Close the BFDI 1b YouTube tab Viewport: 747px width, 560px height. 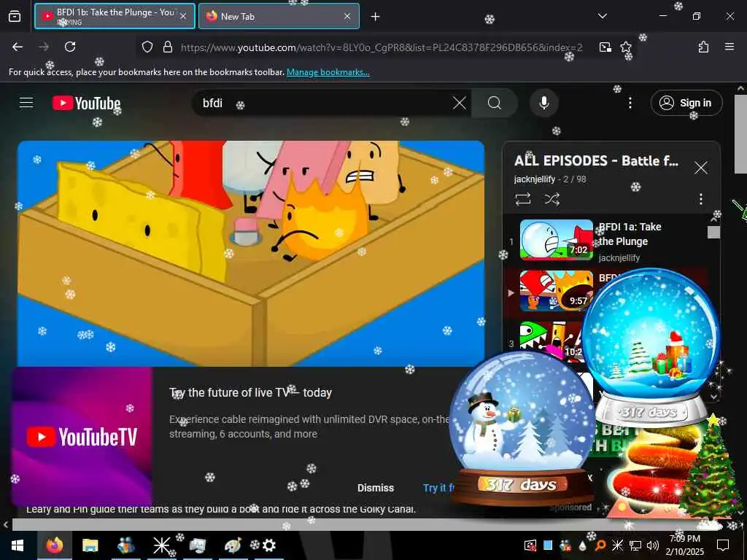point(183,16)
